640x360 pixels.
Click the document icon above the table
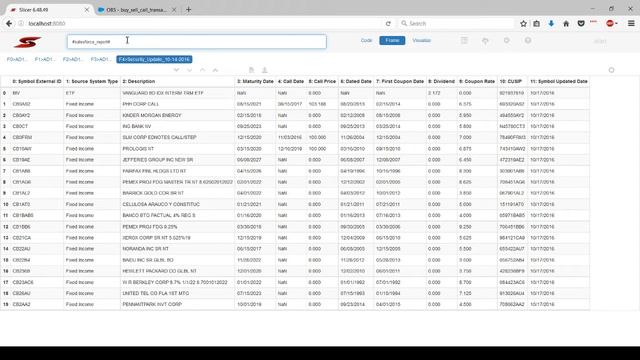pos(251,70)
